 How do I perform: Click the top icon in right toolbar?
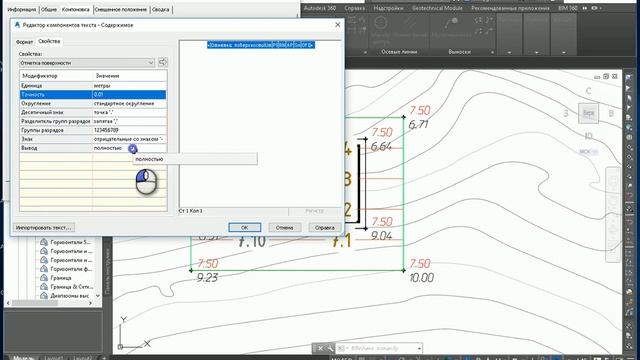[629, 78]
